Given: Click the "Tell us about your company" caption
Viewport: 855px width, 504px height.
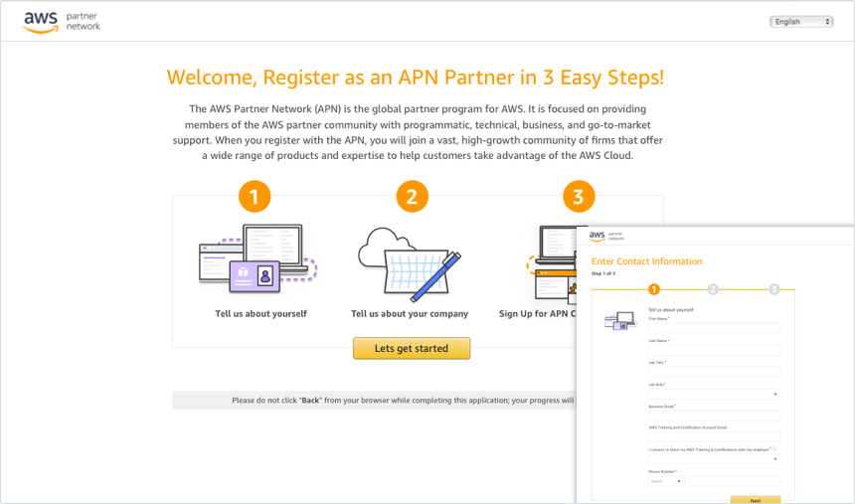Looking at the screenshot, I should 410,314.
